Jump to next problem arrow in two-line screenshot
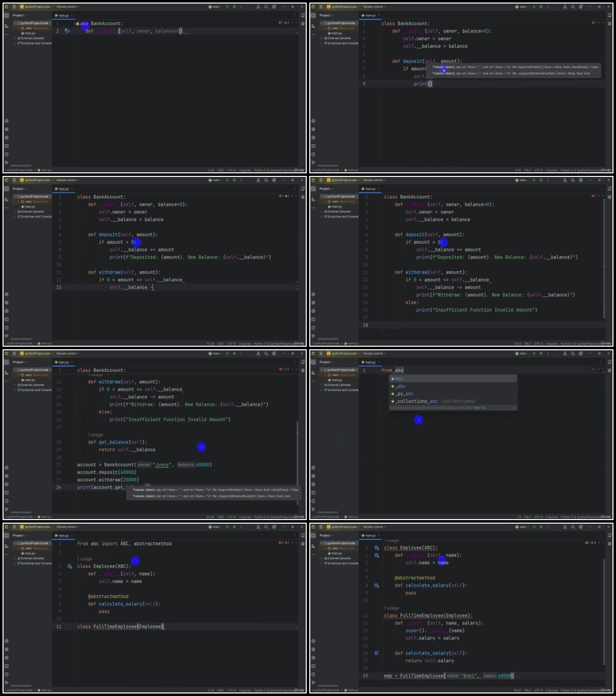Viewport: 616px width, 696px height. pos(296,23)
